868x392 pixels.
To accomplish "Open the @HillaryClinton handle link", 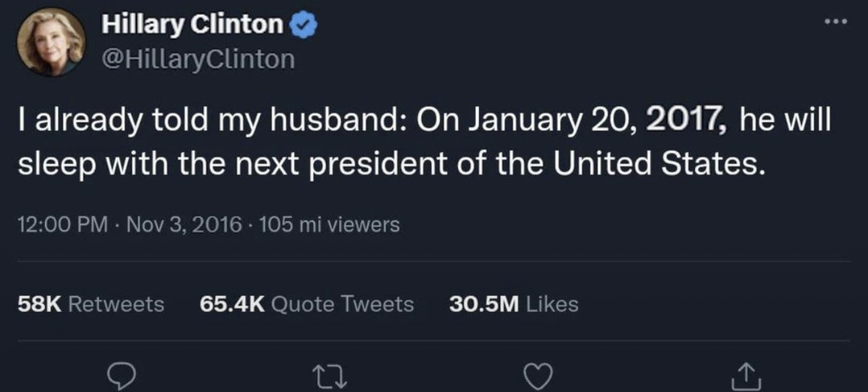I will click(x=198, y=59).
